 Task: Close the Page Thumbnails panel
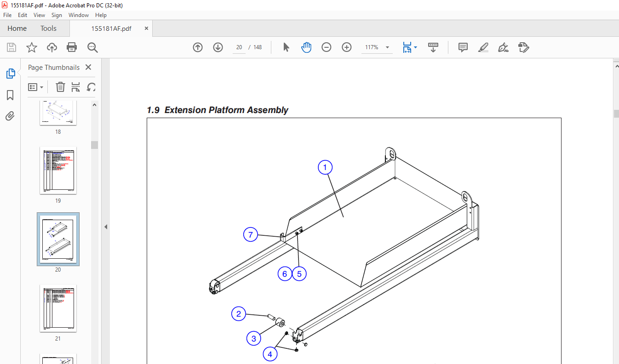(x=88, y=67)
